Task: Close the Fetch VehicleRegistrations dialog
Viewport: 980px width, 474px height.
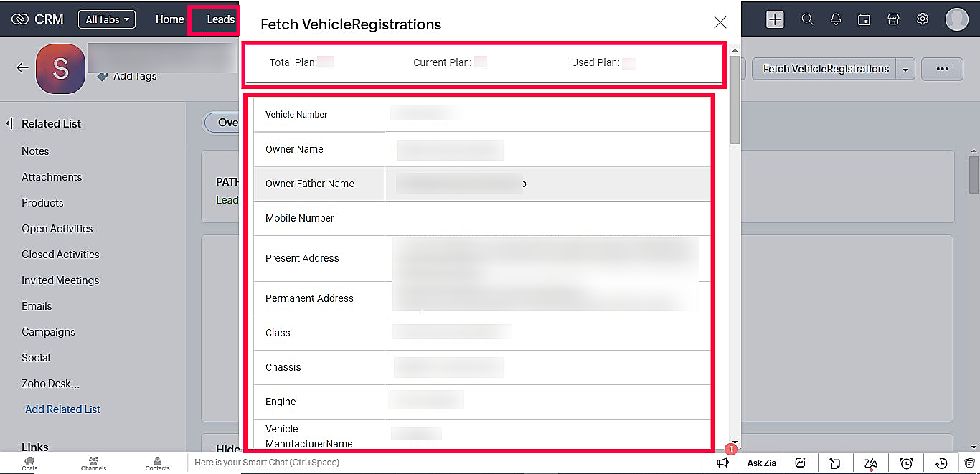Action: 720,22
